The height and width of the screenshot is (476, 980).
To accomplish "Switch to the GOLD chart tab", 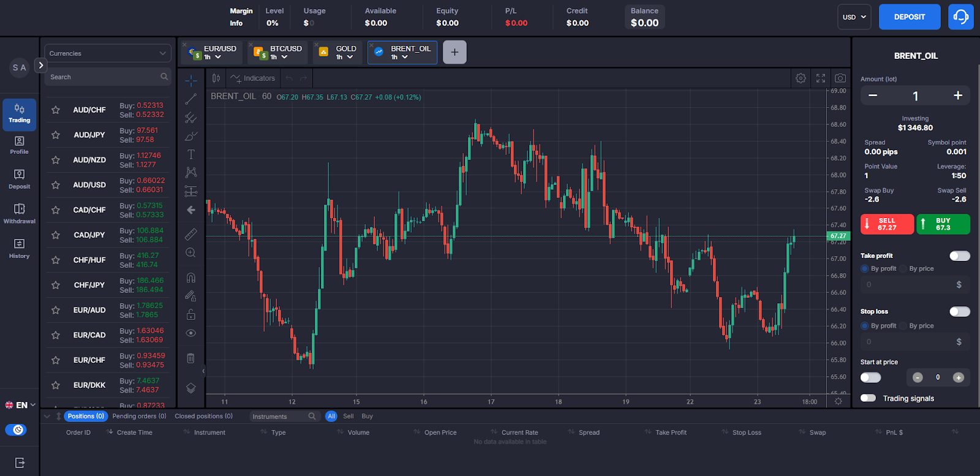I will click(x=338, y=53).
